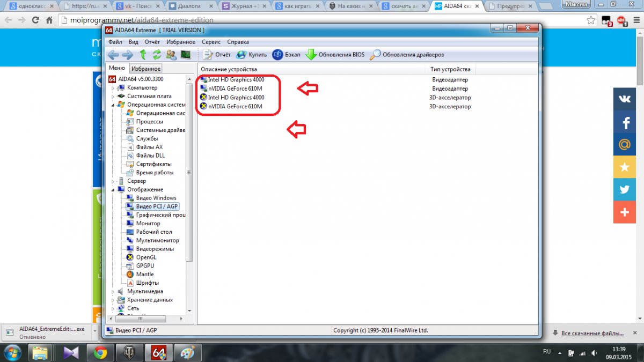Click Обновления драйверов in toolbar
This screenshot has height=362, width=644.
[x=407, y=55]
